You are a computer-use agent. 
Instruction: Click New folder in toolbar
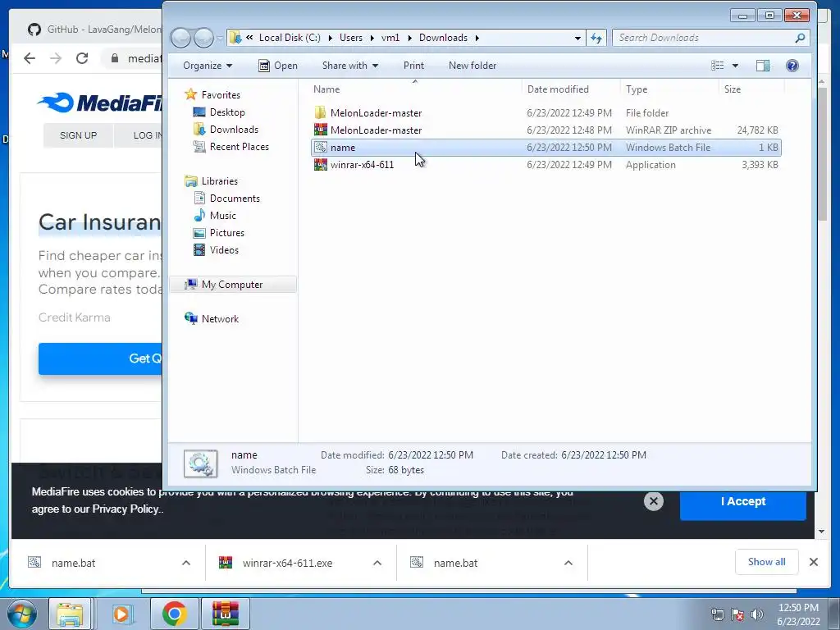472,66
